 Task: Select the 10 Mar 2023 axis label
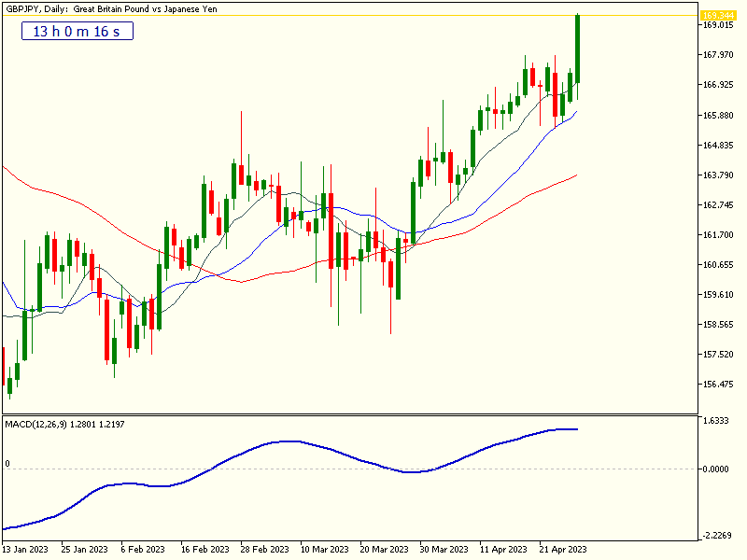[325, 551]
